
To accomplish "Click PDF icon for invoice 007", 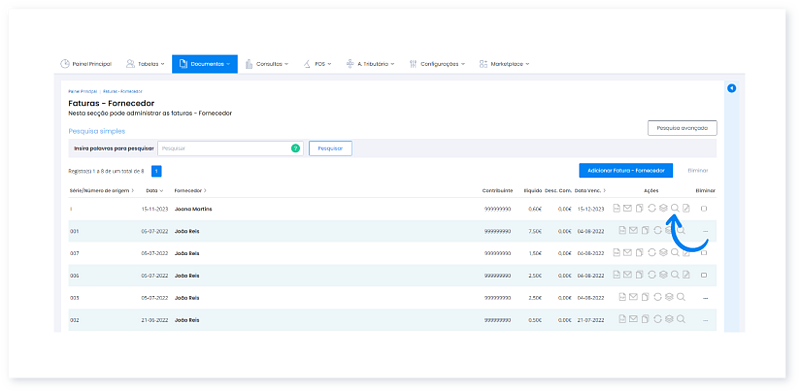I will pyautogui.click(x=616, y=253).
